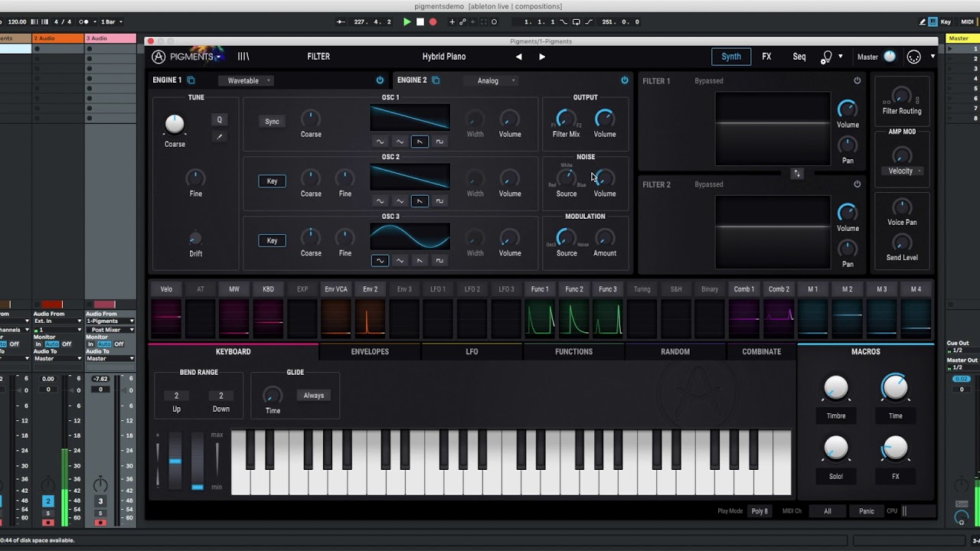980x551 pixels.
Task: Open the preset browser library icon
Action: pos(243,57)
